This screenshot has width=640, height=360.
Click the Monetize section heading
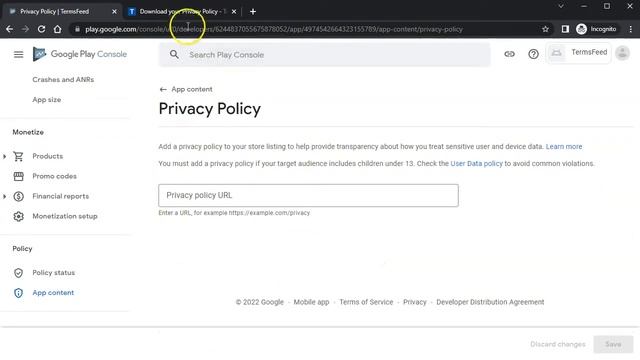pyautogui.click(x=28, y=132)
